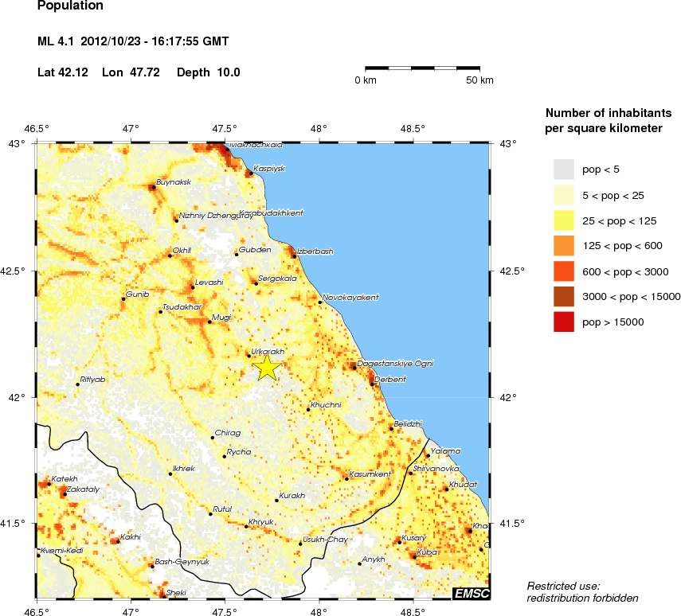Click the Gunib town label
The image size is (681, 616).
[137, 294]
